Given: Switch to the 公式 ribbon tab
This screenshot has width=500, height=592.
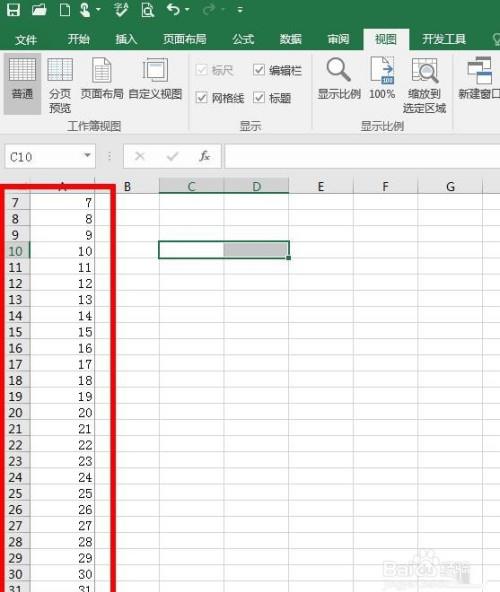Looking at the screenshot, I should pyautogui.click(x=243, y=39).
